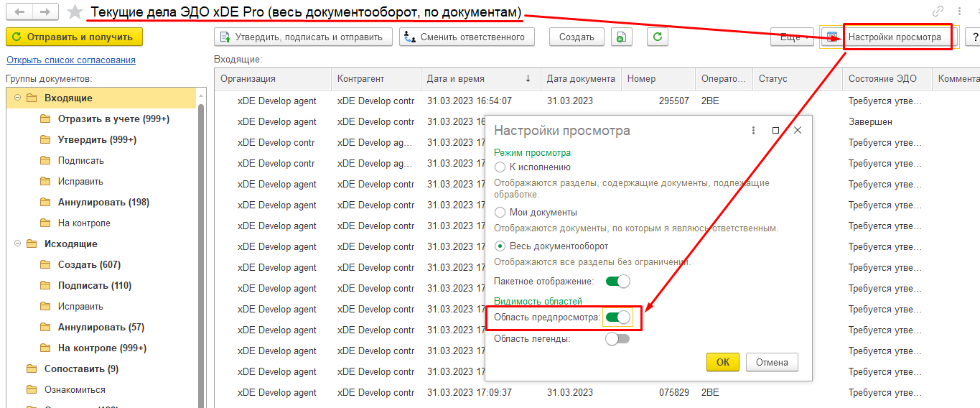Screen dimensions: 980x408
Task: Select Аннулировать (198) folder
Action: click(x=103, y=202)
